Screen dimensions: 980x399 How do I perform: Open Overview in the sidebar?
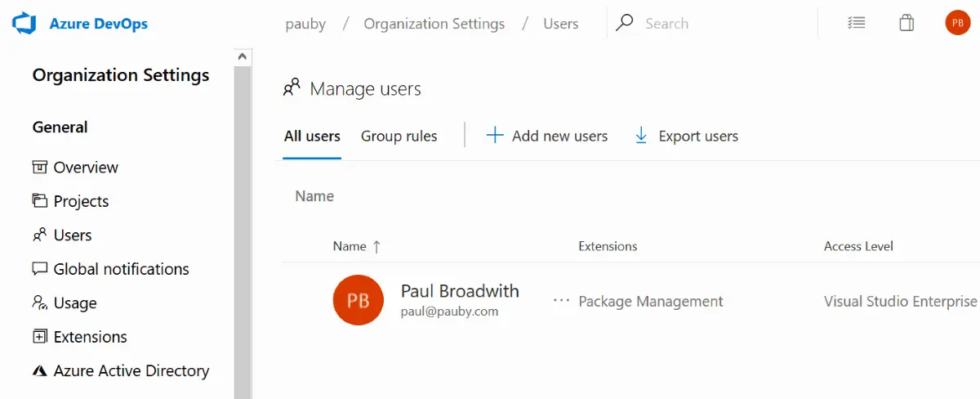pos(86,167)
